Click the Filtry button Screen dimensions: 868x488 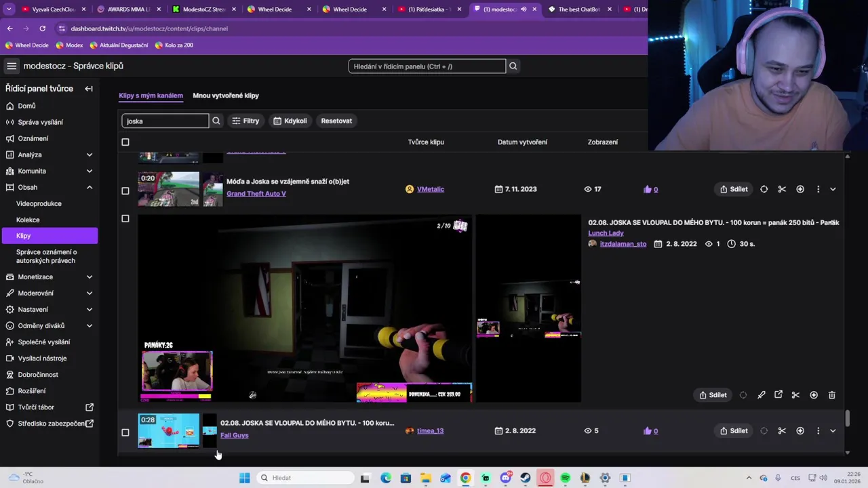245,121
